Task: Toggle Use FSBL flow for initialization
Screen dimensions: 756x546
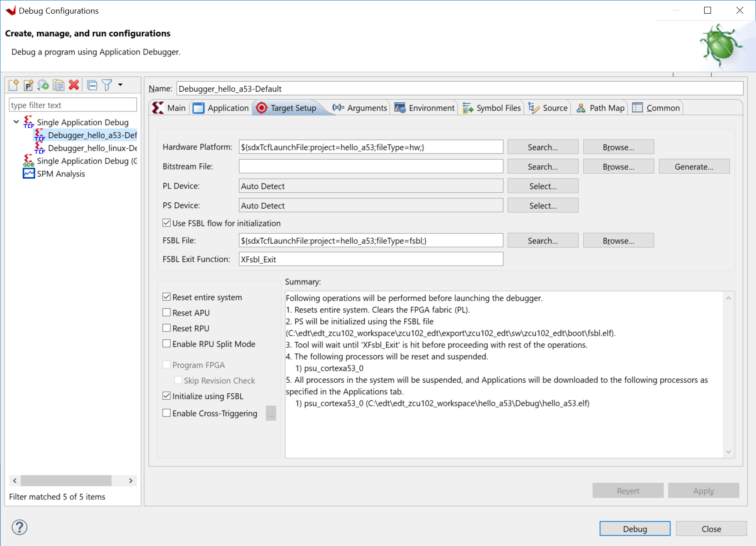Action: (x=167, y=223)
